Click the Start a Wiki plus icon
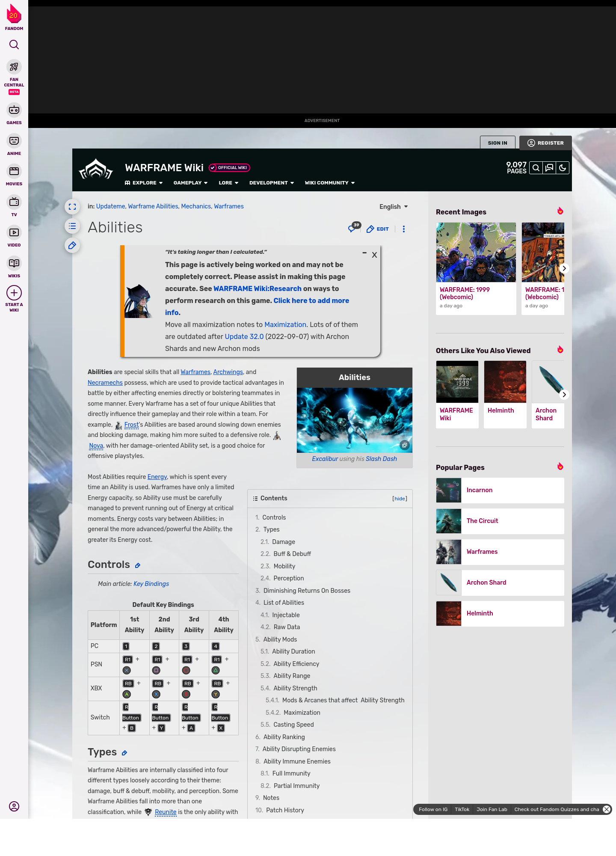The height and width of the screenshot is (856, 616). click(x=14, y=293)
